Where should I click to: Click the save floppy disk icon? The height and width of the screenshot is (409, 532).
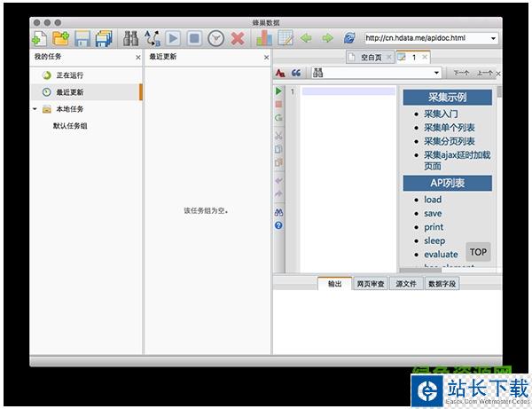coord(82,38)
